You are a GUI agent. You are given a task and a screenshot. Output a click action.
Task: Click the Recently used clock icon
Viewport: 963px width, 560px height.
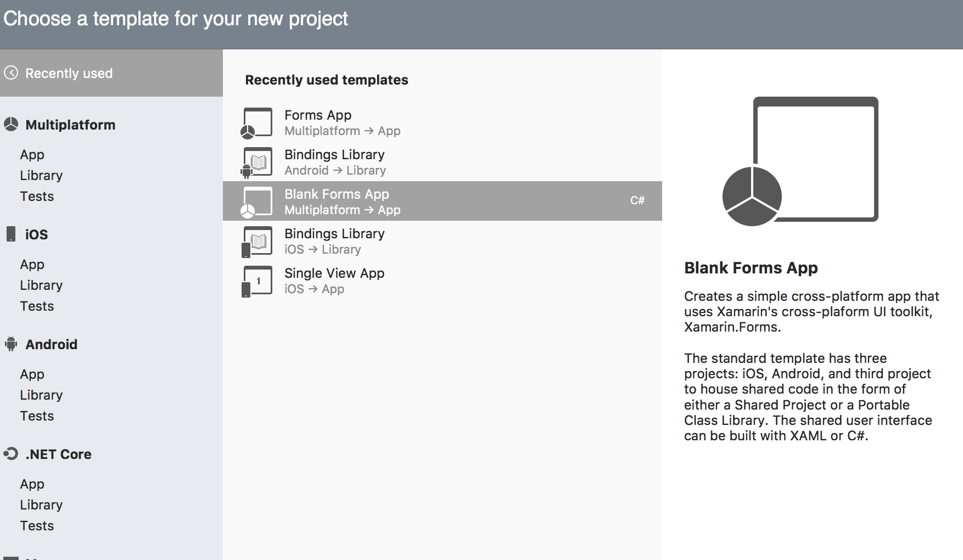coord(11,73)
